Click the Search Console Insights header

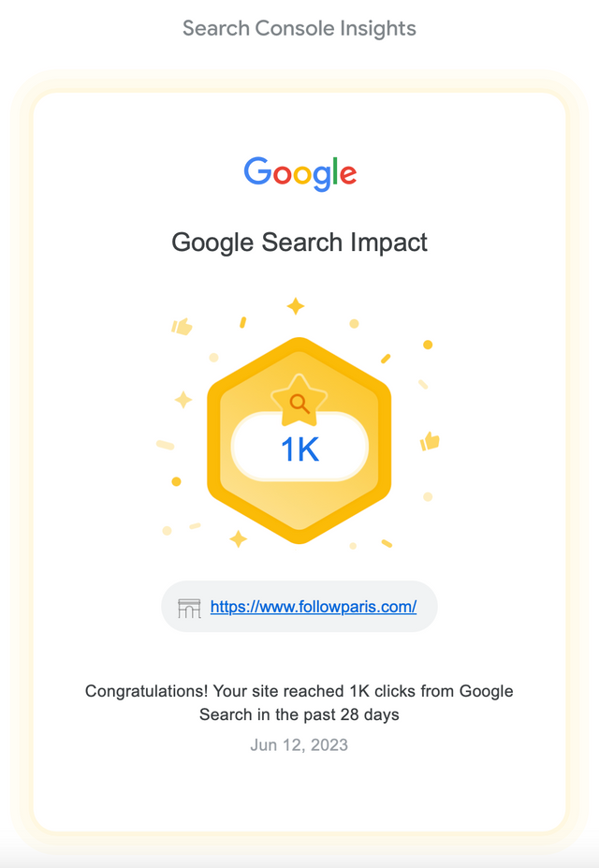point(299,28)
